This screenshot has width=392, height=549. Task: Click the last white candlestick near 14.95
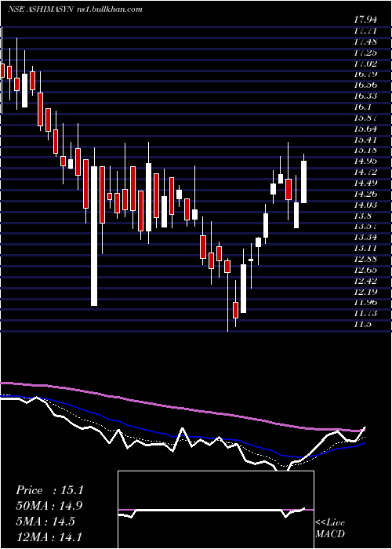click(303, 182)
